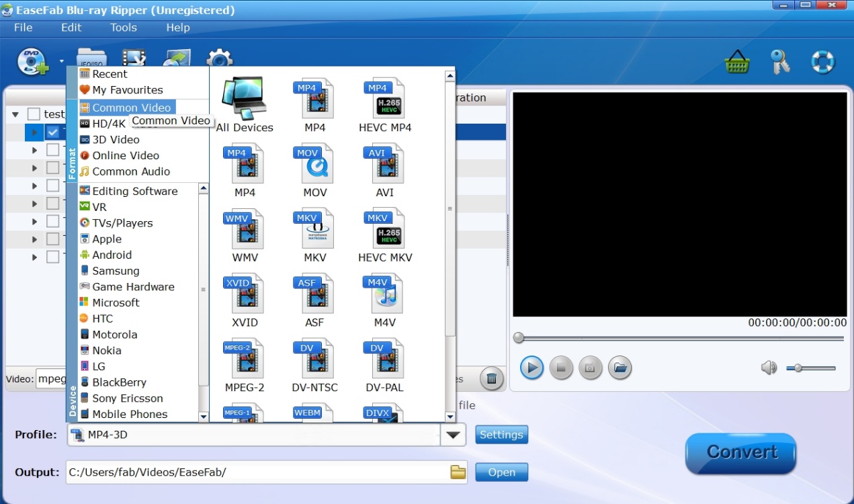Click the registration key icon
Viewport: 854px width, 504px height.
pyautogui.click(x=779, y=60)
